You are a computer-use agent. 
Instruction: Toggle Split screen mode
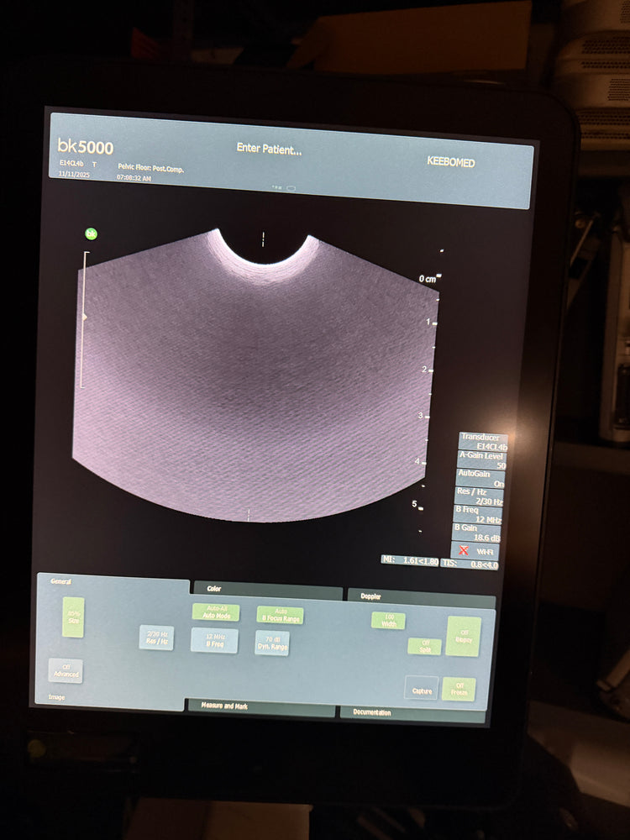point(424,646)
